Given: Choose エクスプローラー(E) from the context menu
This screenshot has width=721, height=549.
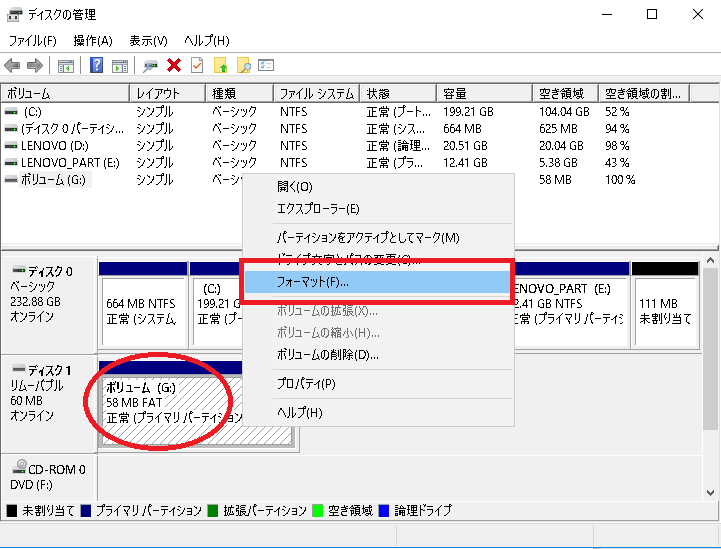Looking at the screenshot, I should tap(378, 209).
